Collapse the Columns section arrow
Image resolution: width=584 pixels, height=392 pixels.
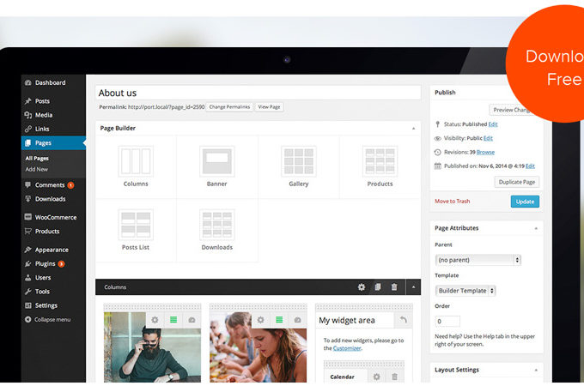414,287
